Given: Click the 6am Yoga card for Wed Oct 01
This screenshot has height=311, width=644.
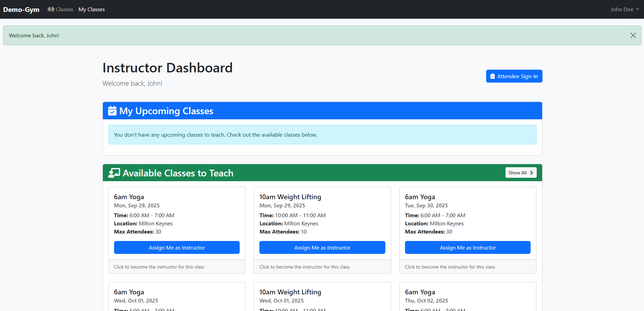Looking at the screenshot, I should [x=177, y=296].
